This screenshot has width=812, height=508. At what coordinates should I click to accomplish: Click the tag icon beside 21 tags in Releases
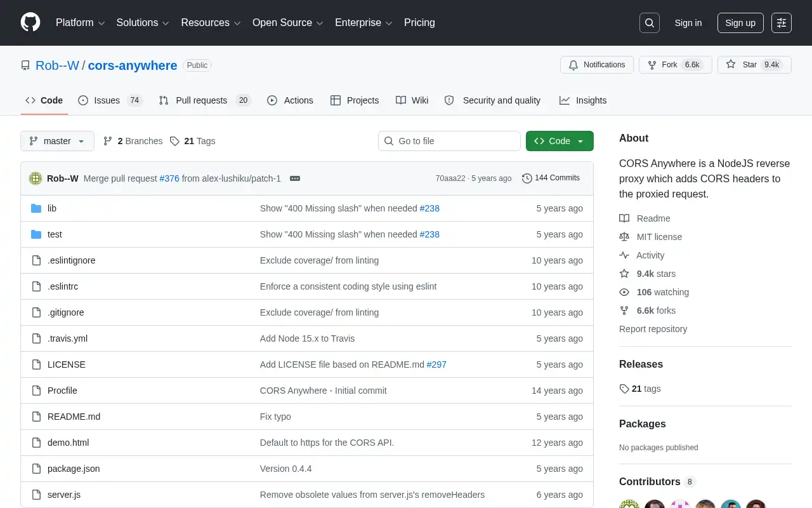(624, 389)
